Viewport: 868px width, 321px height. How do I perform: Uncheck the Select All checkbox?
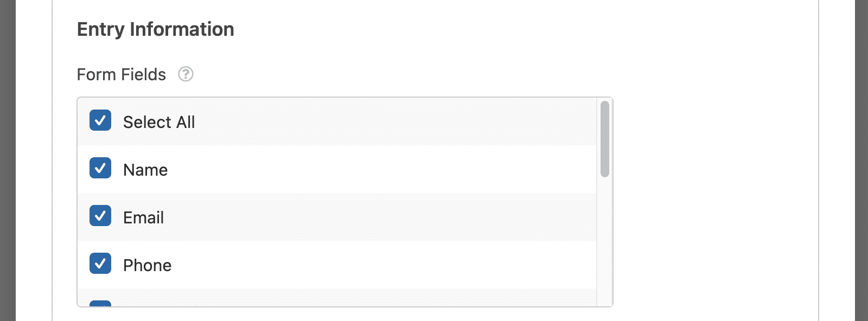pos(100,120)
